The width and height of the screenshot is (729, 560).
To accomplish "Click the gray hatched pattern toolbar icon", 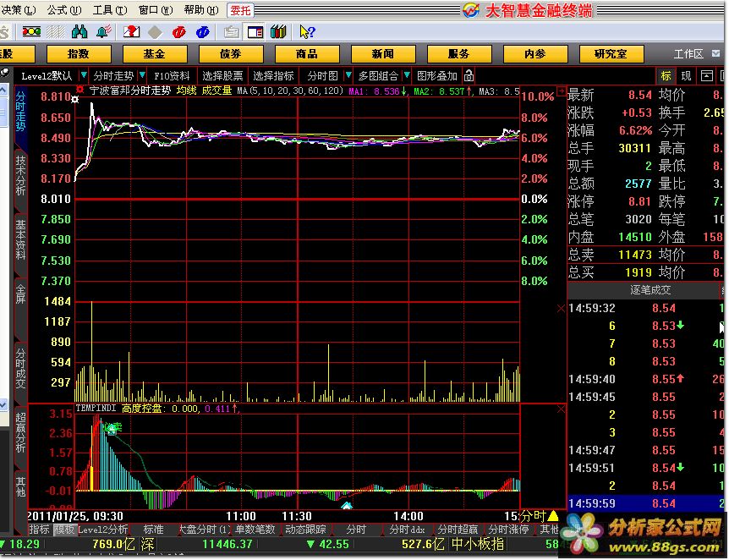I will pos(56,31).
